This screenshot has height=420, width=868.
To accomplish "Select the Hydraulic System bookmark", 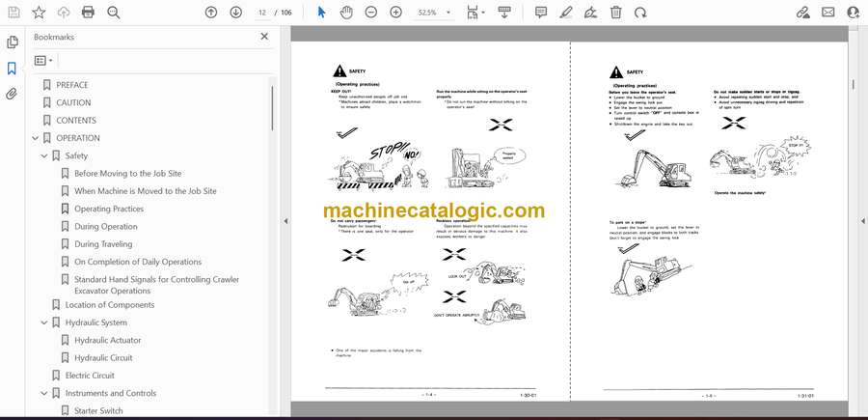I will [96, 322].
